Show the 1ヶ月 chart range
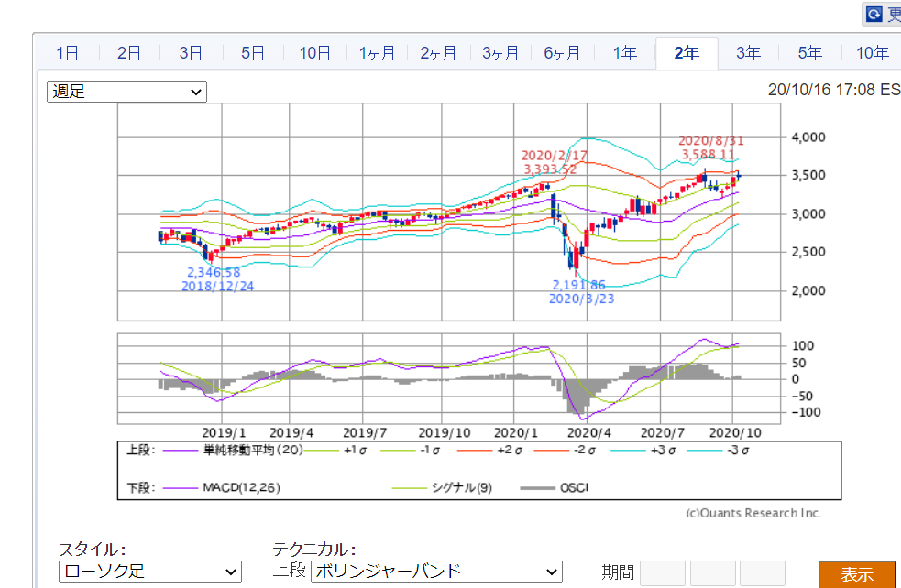Viewport: 901px width, 588px height. tap(377, 53)
